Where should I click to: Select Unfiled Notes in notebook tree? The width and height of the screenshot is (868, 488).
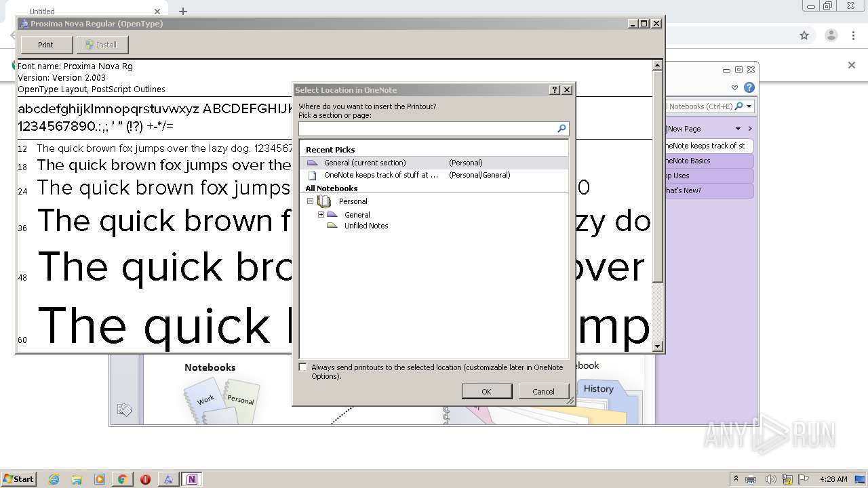[366, 226]
